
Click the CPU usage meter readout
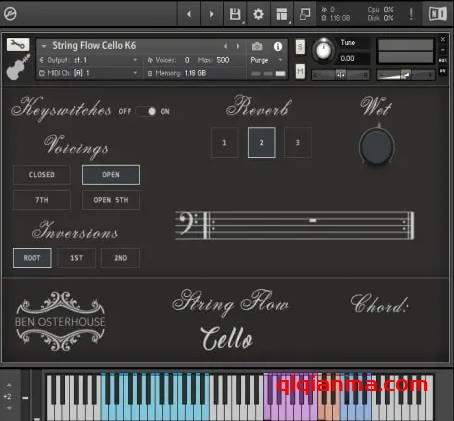(381, 10)
